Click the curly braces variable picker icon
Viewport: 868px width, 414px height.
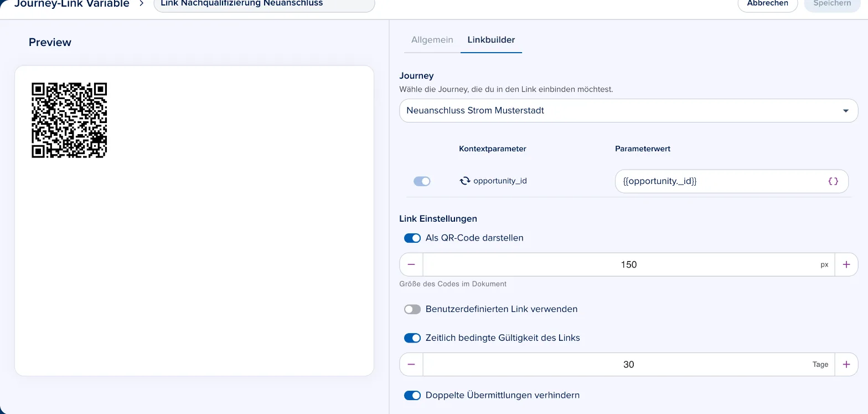pyautogui.click(x=833, y=181)
